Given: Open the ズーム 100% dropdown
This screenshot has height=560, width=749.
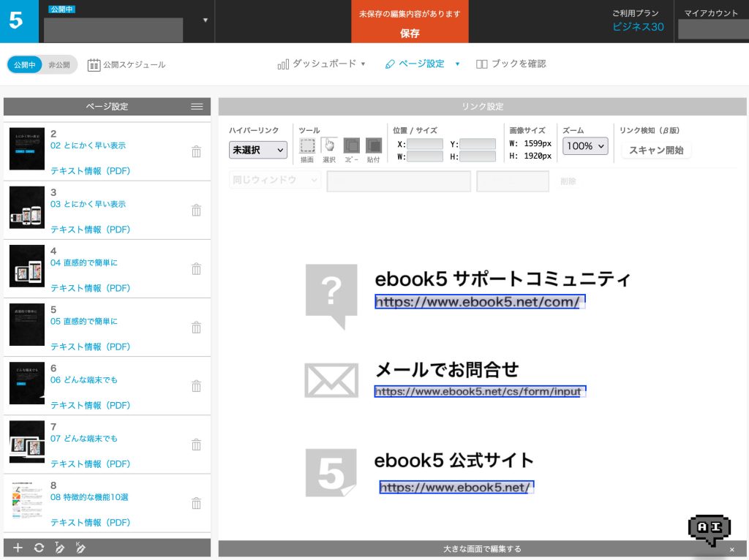Looking at the screenshot, I should pos(585,146).
